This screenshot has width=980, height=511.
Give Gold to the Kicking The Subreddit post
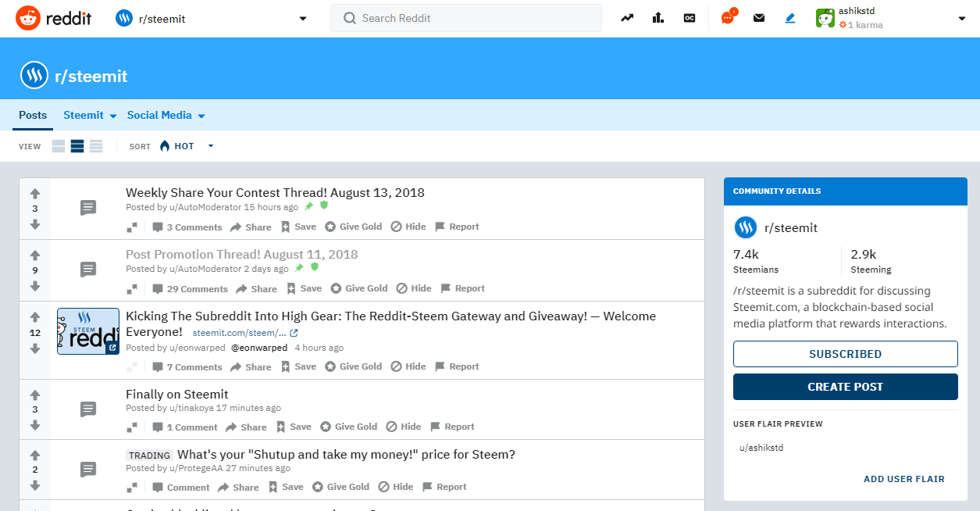pos(353,366)
